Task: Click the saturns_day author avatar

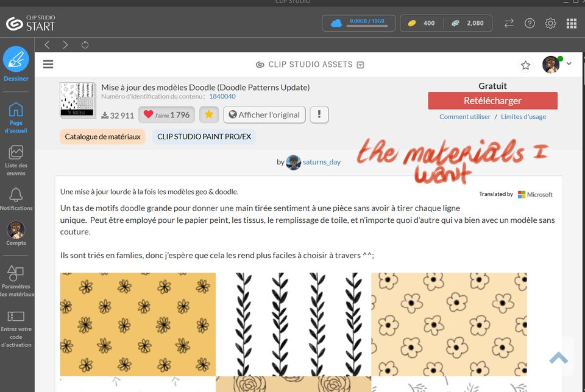Action: click(293, 163)
